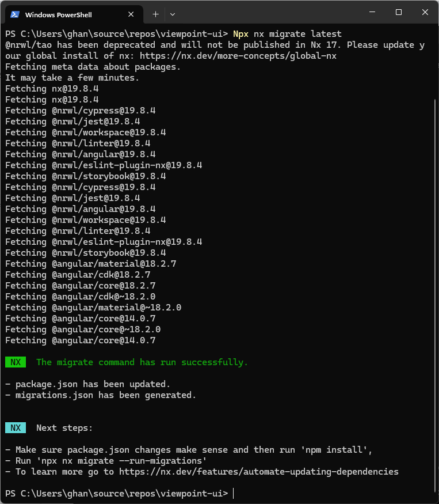Minimize the terminal window
439x504 pixels.
(372, 12)
